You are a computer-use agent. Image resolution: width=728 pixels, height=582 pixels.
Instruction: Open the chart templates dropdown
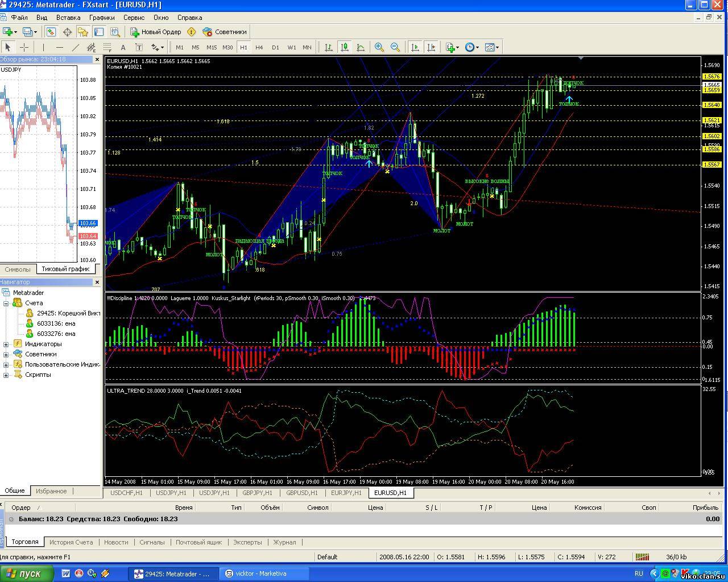tap(491, 47)
